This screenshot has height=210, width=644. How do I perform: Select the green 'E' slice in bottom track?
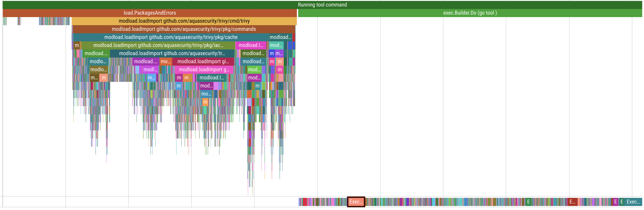point(528,202)
